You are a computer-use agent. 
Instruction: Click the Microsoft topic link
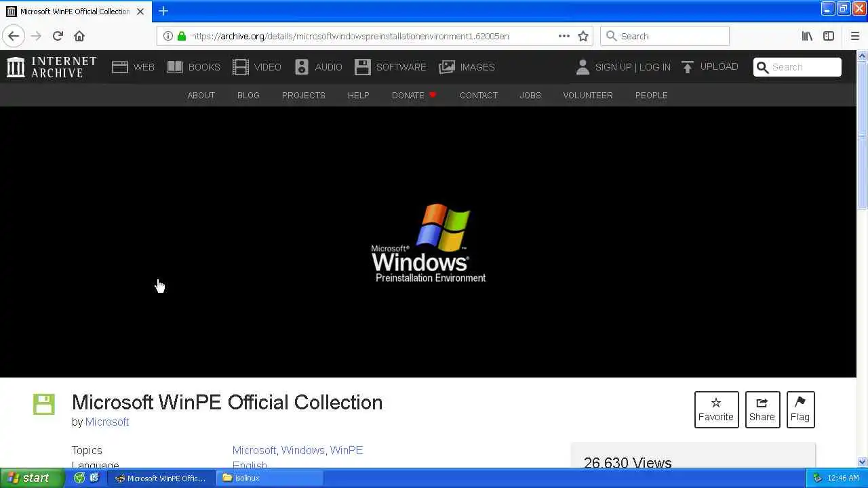pyautogui.click(x=254, y=450)
